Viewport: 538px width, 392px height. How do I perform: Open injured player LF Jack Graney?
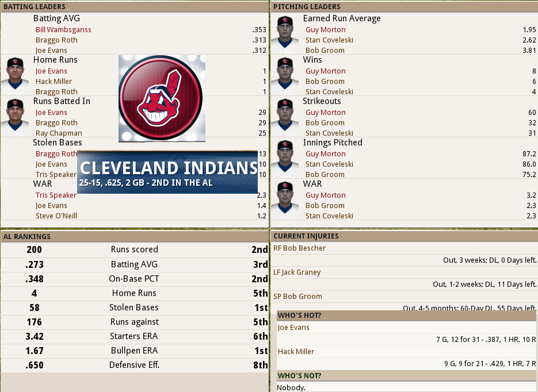[297, 272]
